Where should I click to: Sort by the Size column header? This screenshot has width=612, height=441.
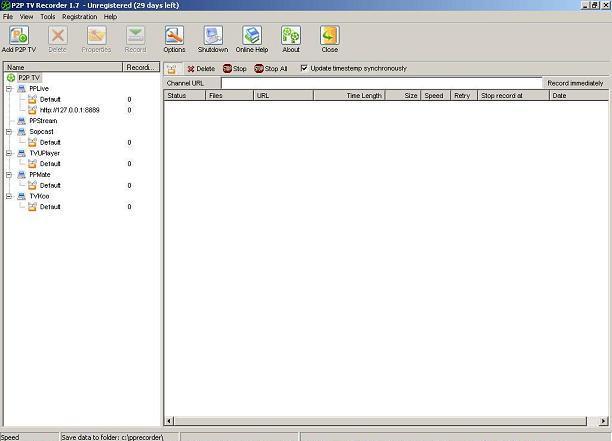[403, 95]
